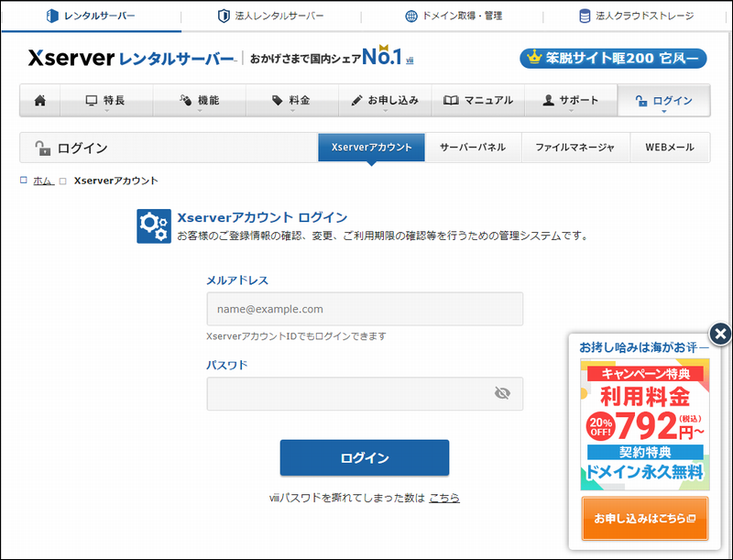This screenshot has width=733, height=560.
Task: Close the campaign popup banner
Action: point(720,334)
